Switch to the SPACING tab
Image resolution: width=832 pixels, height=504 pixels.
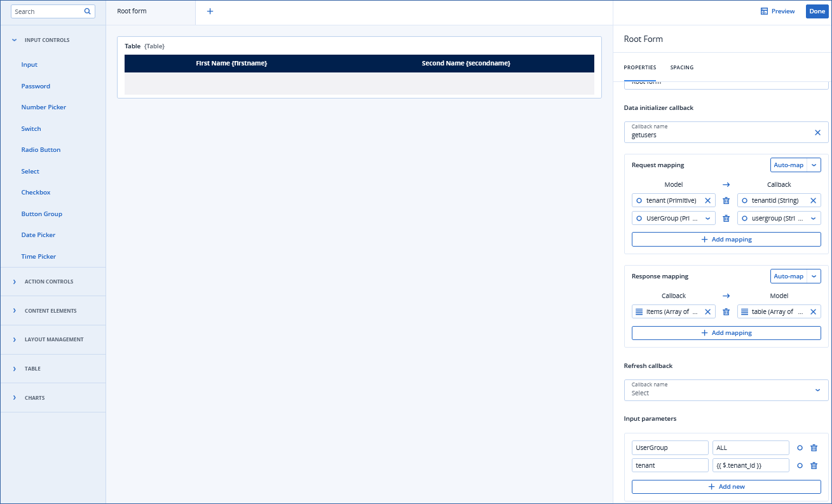point(681,67)
